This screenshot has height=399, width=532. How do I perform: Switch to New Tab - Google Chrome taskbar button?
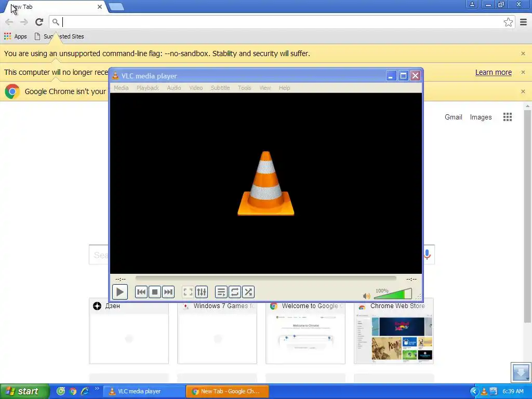pyautogui.click(x=228, y=391)
